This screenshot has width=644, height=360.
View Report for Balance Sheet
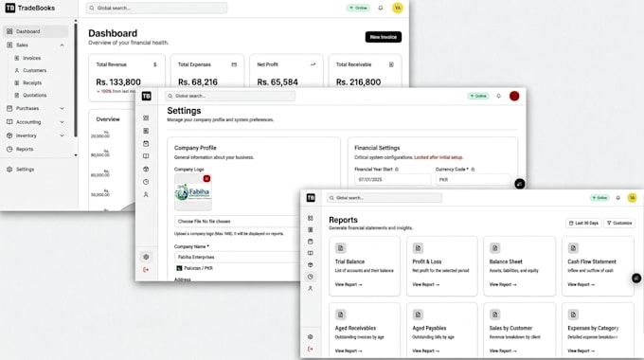click(503, 284)
